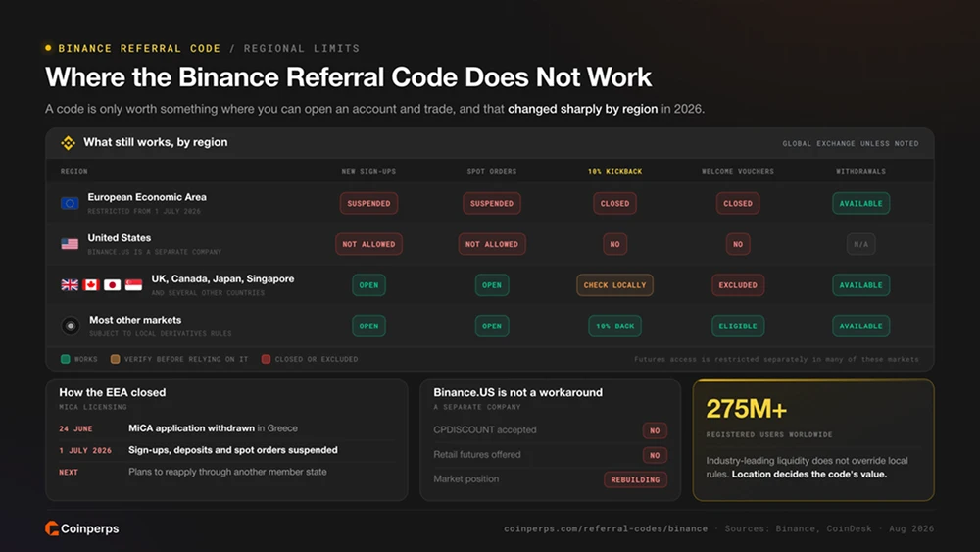Click EEA Spot Orders SUSPENDED badge
This screenshot has height=552, width=980.
[x=492, y=203]
